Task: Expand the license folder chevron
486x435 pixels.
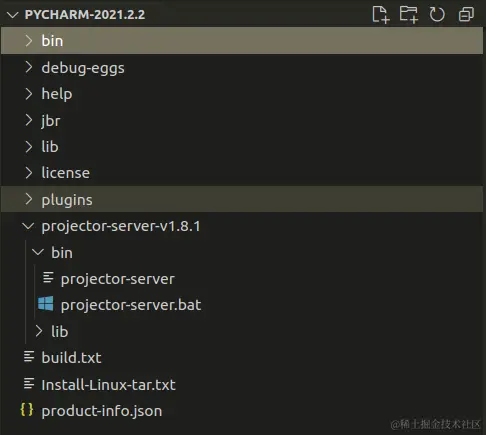Action: click(x=29, y=173)
